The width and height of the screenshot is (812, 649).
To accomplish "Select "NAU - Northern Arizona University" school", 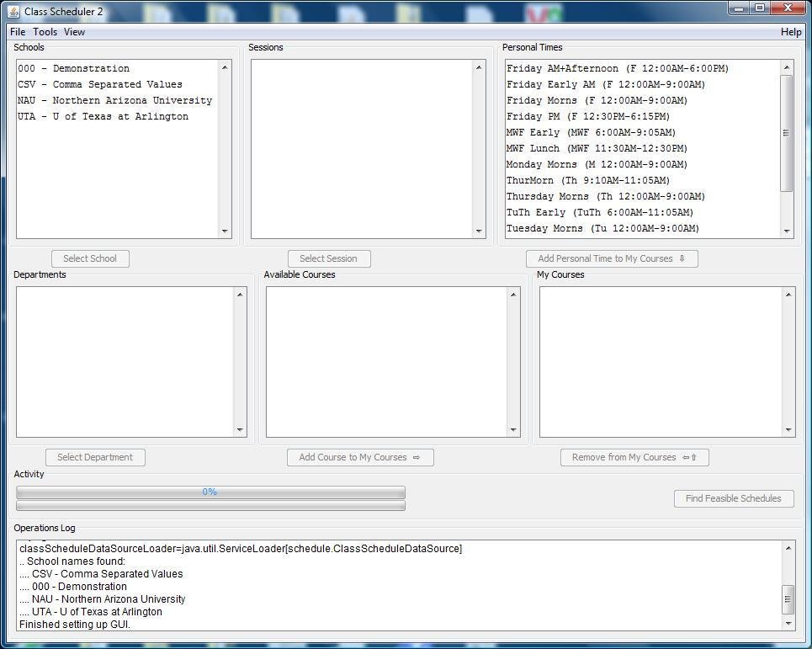I will coord(114,99).
